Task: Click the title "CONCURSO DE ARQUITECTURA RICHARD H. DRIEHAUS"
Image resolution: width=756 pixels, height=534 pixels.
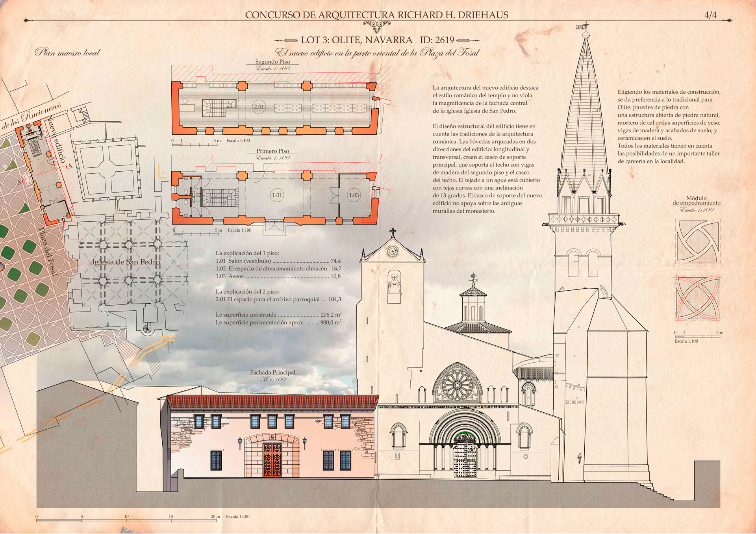Action: tap(376, 15)
